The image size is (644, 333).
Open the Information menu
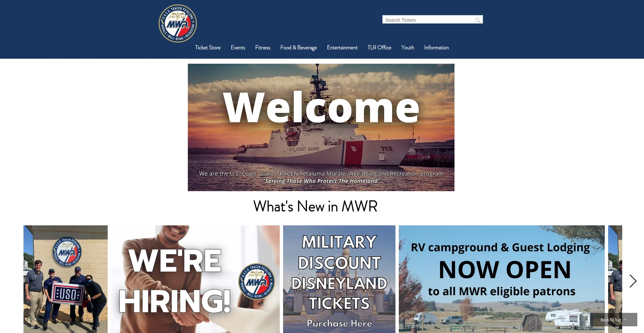pyautogui.click(x=436, y=48)
